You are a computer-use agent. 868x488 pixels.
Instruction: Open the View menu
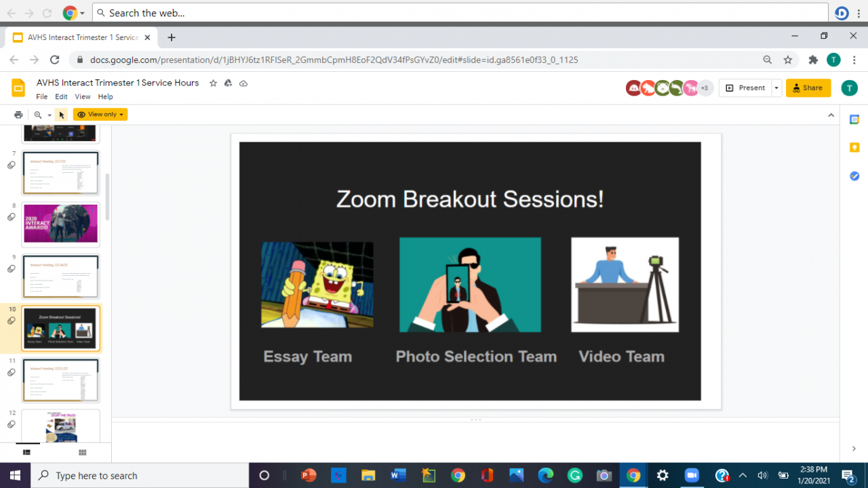(x=83, y=97)
